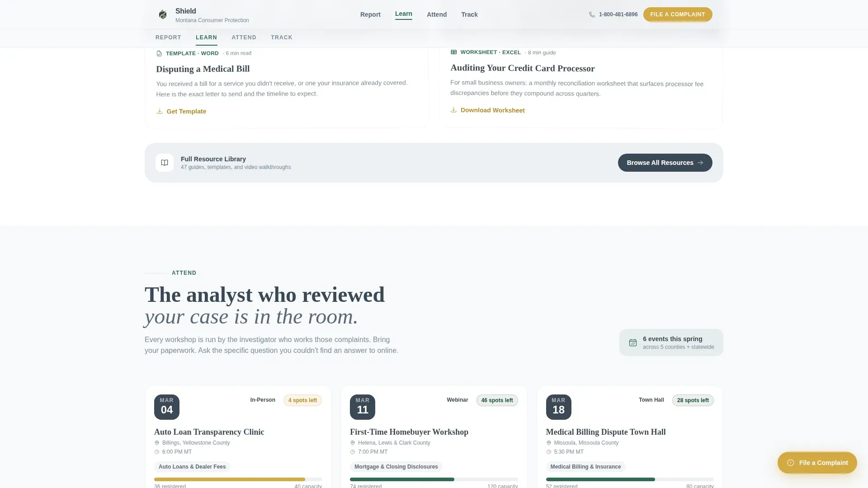Click the Excel worksheet table icon
Image resolution: width=868 pixels, height=488 pixels.
[453, 52]
